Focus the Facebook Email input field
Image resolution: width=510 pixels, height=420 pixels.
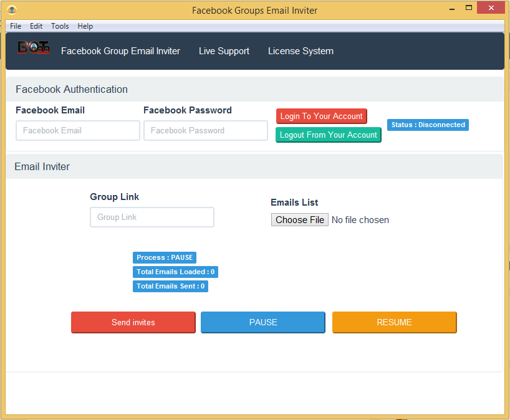(x=78, y=130)
